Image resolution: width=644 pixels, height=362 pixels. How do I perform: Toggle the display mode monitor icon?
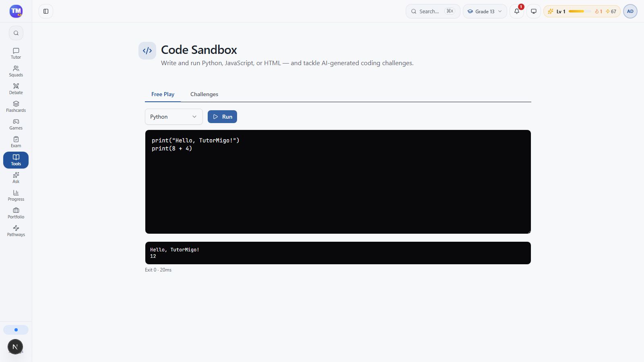coord(534,11)
